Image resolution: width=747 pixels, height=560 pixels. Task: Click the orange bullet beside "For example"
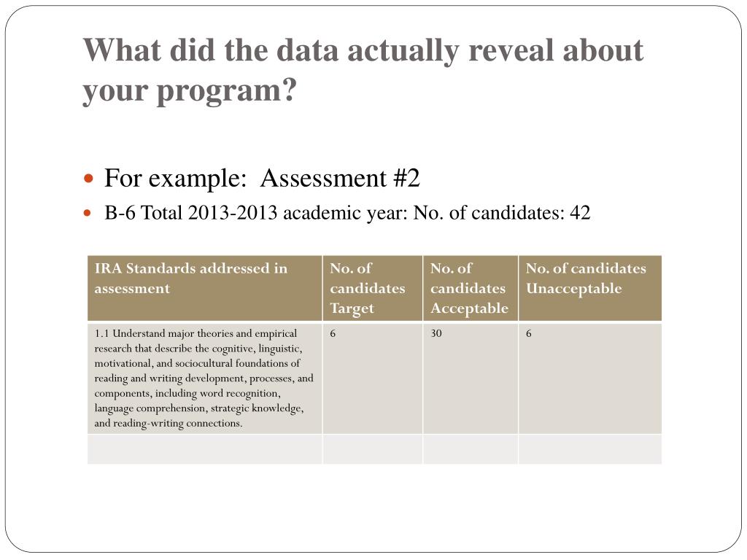coord(89,178)
